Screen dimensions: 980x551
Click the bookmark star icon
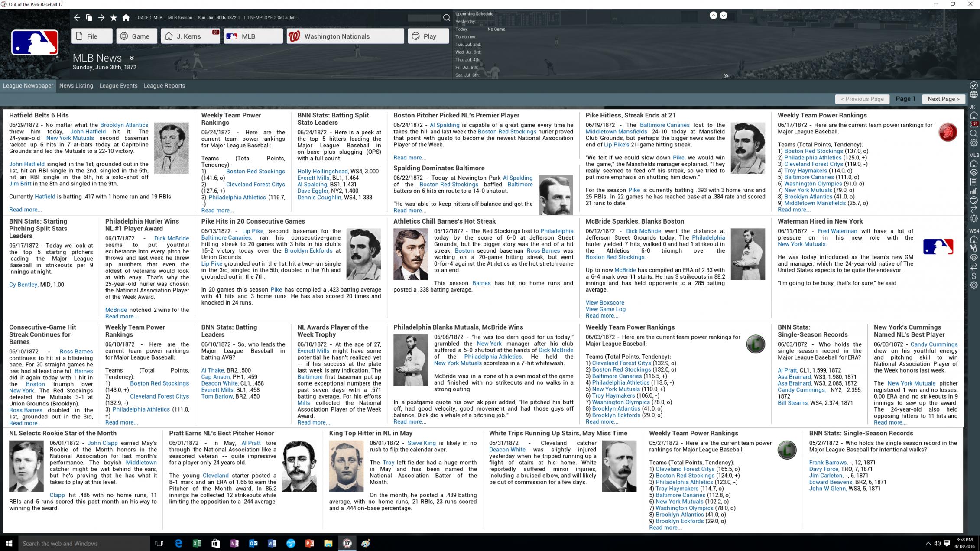(114, 18)
